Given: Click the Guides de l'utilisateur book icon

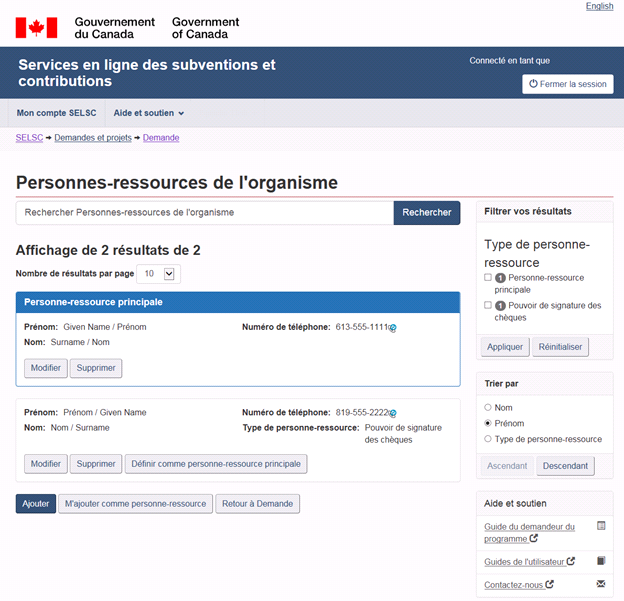Looking at the screenshot, I should (x=601, y=561).
